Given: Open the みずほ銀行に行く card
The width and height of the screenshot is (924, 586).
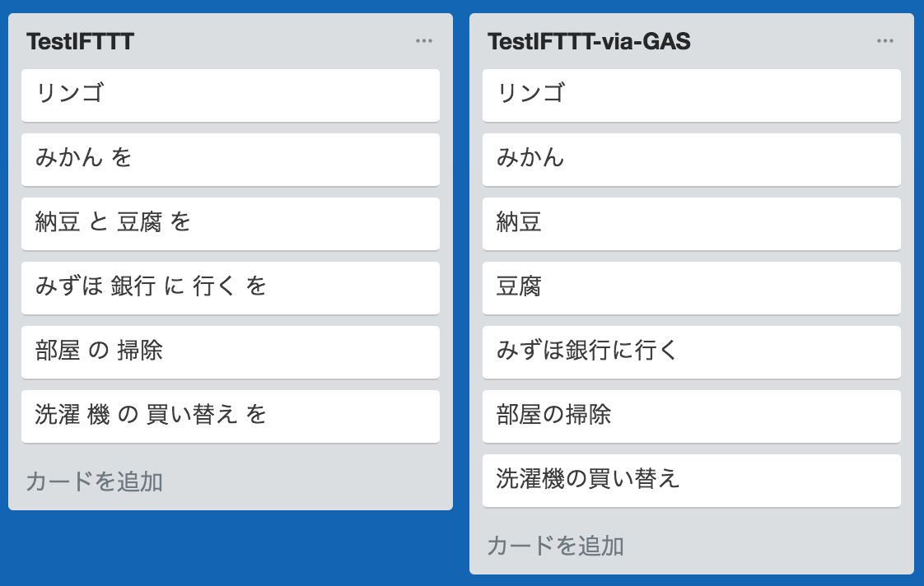Looking at the screenshot, I should pyautogui.click(x=691, y=351).
